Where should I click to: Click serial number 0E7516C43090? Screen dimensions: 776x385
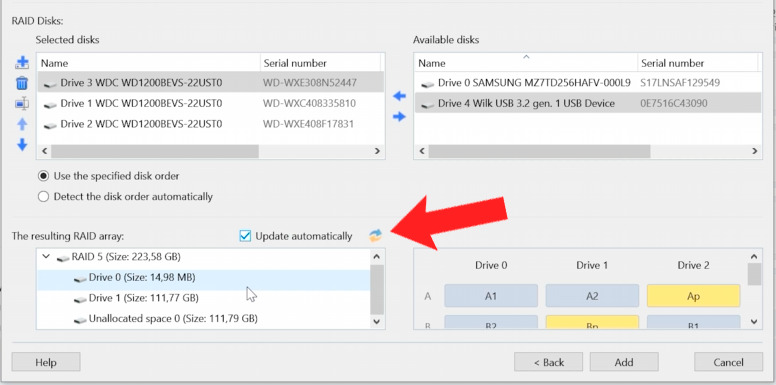pyautogui.click(x=674, y=103)
